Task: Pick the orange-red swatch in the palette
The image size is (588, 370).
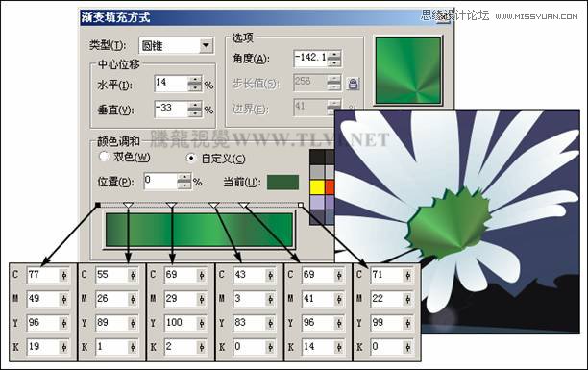Action: [330, 187]
